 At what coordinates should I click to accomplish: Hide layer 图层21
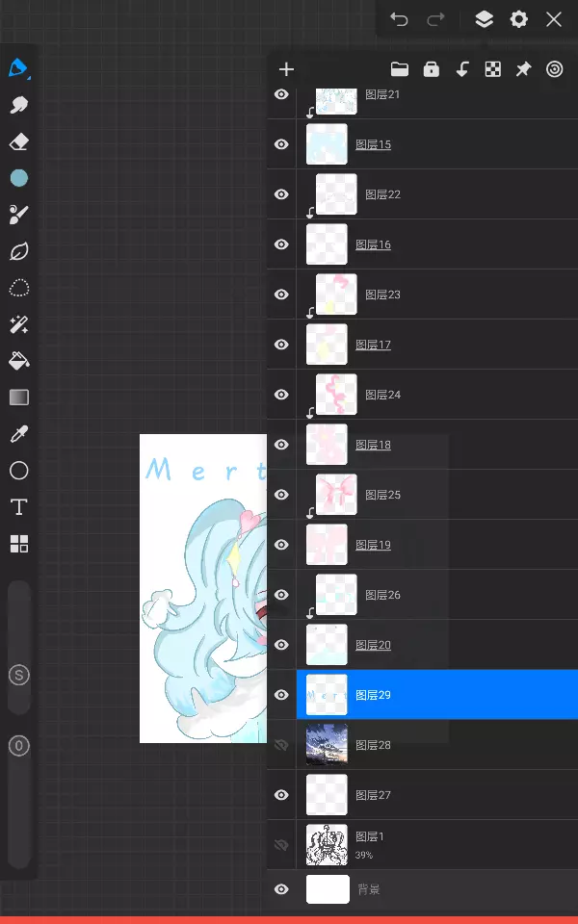click(x=281, y=94)
